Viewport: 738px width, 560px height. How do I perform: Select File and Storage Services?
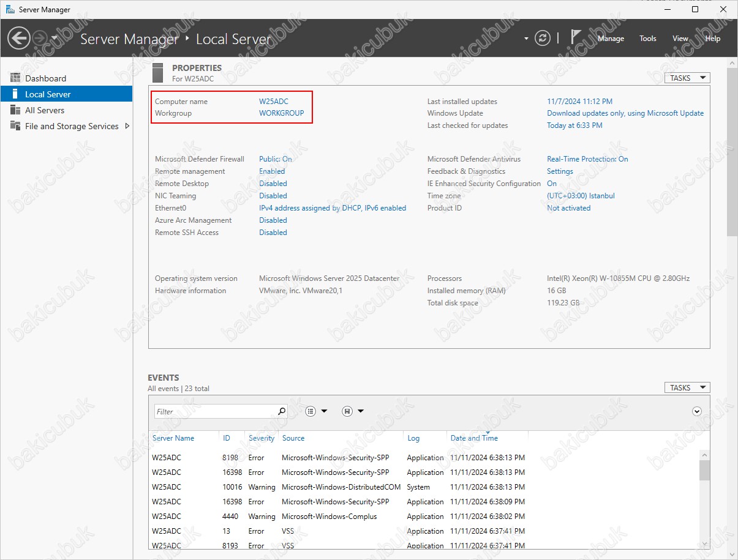click(x=72, y=126)
